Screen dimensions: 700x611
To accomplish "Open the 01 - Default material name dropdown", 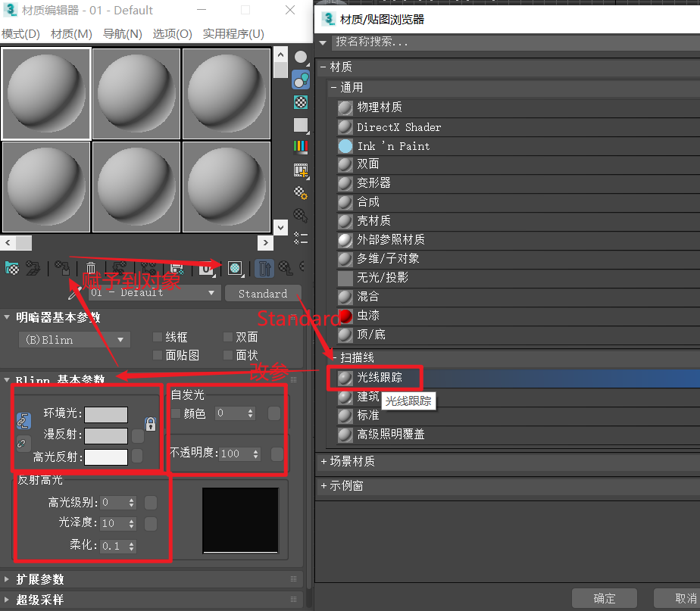I will pos(152,292).
